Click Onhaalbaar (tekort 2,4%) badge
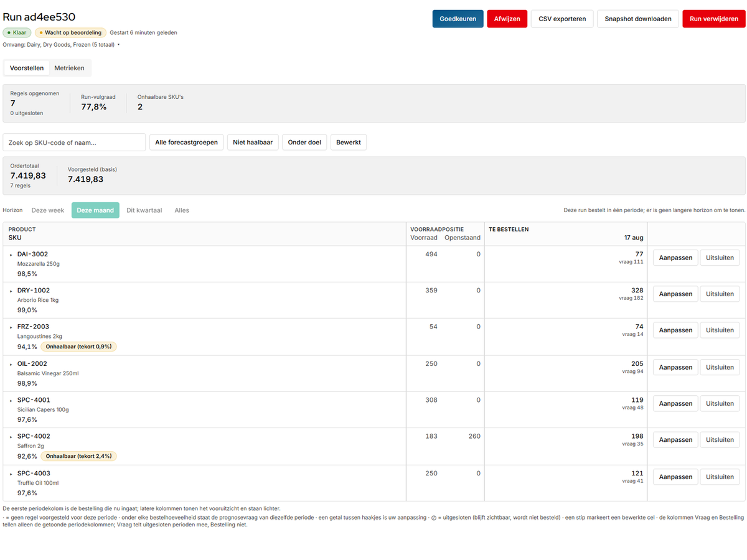Viewport: 747px width, 560px height. tap(78, 456)
